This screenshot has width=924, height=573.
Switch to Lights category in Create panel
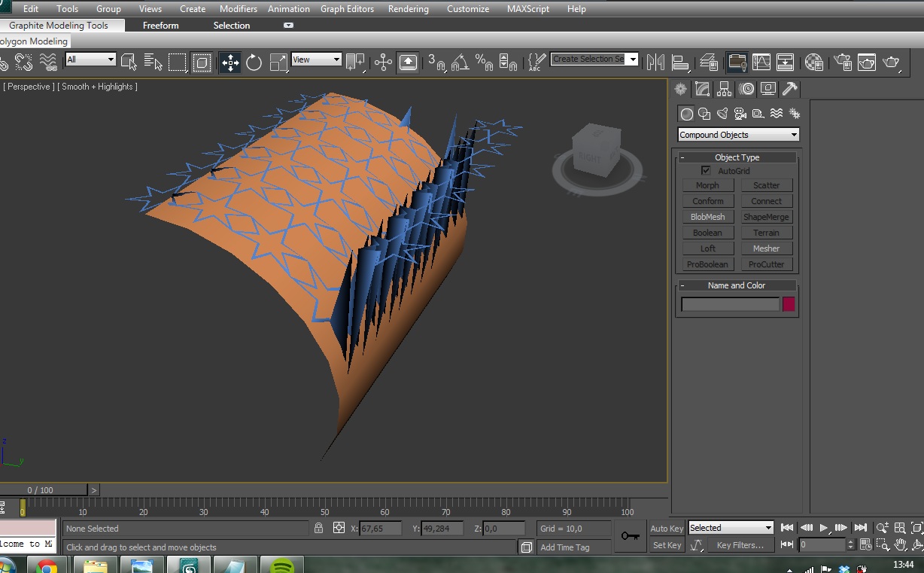pos(722,114)
